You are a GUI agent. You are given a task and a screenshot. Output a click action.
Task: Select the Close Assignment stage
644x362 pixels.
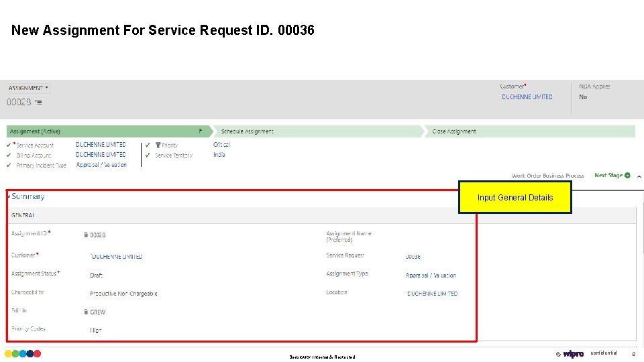click(x=531, y=131)
